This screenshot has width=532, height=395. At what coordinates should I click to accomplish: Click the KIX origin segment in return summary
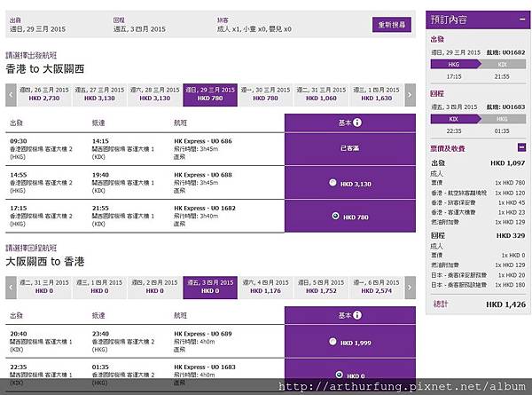pyautogui.click(x=454, y=119)
